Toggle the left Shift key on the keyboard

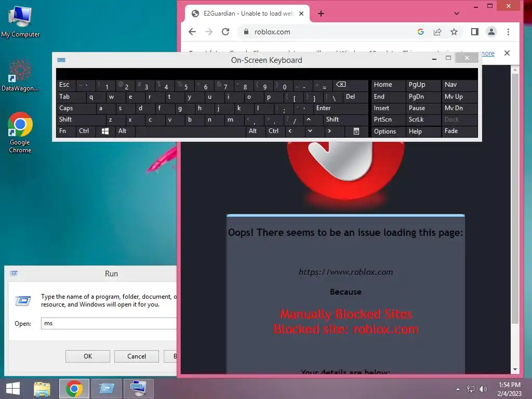click(81, 119)
